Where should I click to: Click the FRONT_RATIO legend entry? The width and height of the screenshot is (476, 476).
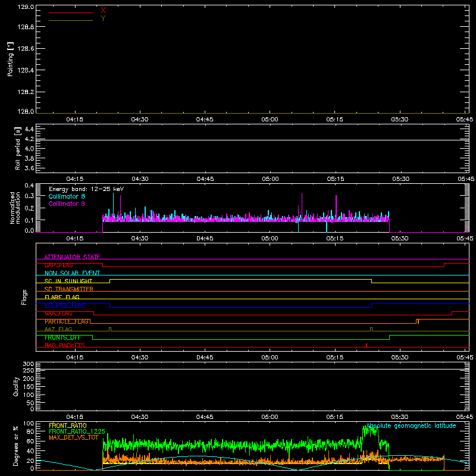(68, 425)
